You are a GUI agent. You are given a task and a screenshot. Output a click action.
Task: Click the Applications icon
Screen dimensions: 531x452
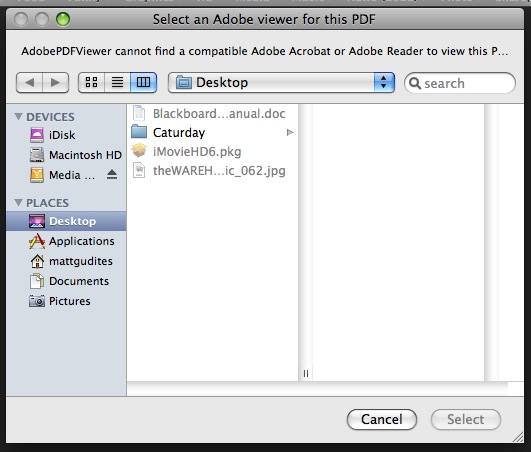pos(37,241)
